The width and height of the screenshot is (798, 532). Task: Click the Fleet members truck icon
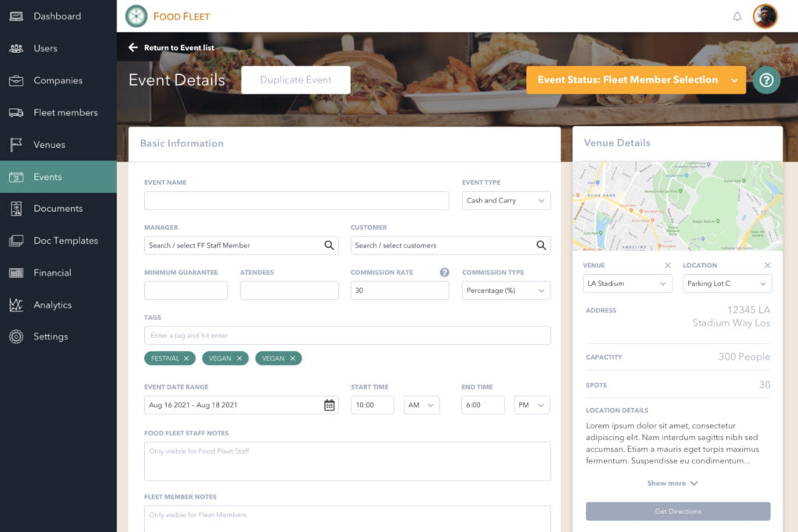point(16,112)
